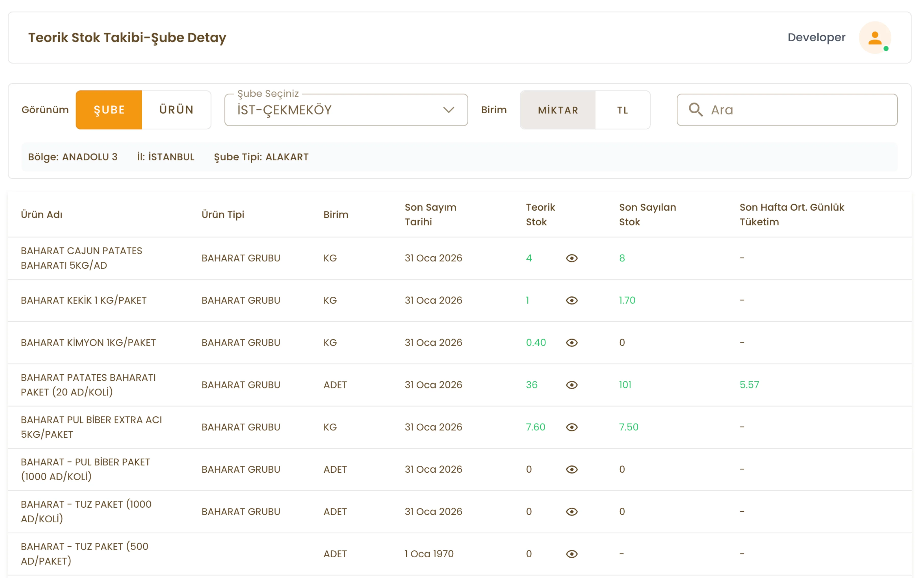Switch view to ÜRÜN

coord(176,110)
